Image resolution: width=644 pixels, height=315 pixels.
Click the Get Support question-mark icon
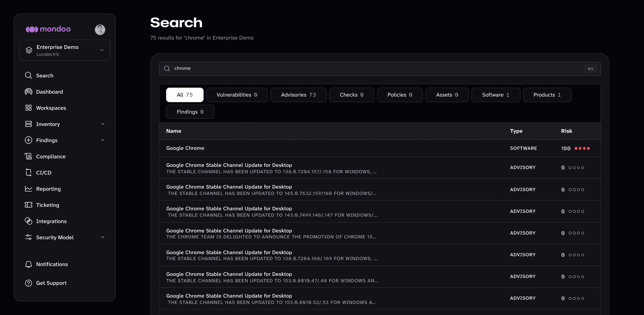[28, 283]
